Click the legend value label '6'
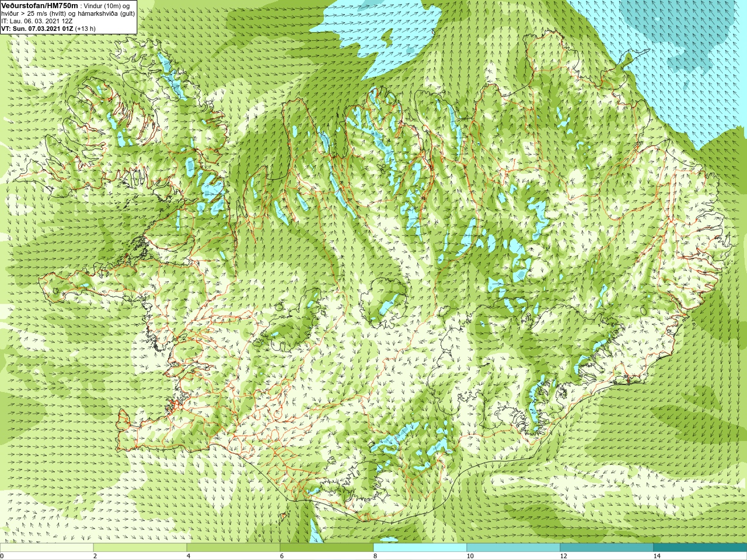747x560 pixels. pyautogui.click(x=282, y=556)
